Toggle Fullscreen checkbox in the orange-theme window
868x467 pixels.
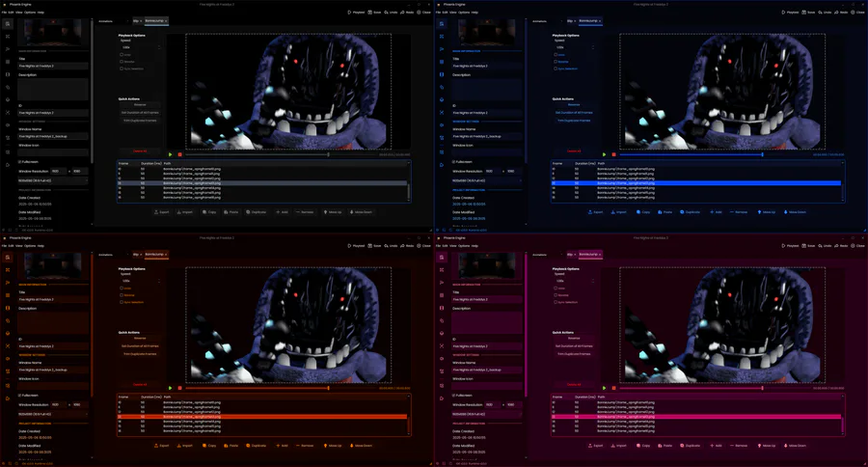(20, 395)
